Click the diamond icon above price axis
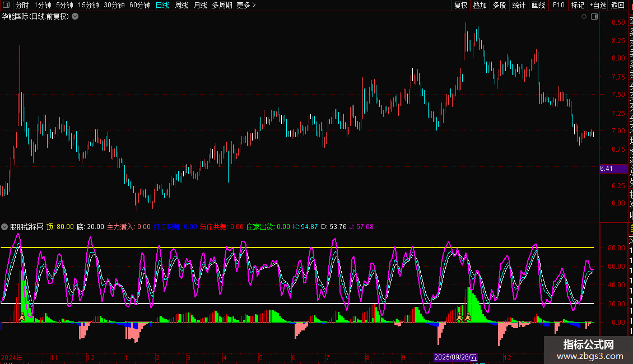633x364 pixels. pyautogui.click(x=584, y=17)
